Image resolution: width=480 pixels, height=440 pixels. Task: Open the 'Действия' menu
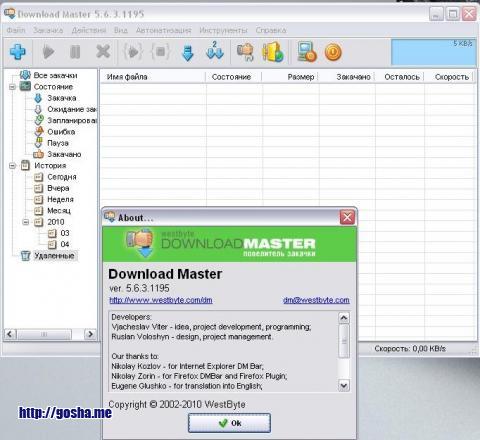[x=89, y=30]
